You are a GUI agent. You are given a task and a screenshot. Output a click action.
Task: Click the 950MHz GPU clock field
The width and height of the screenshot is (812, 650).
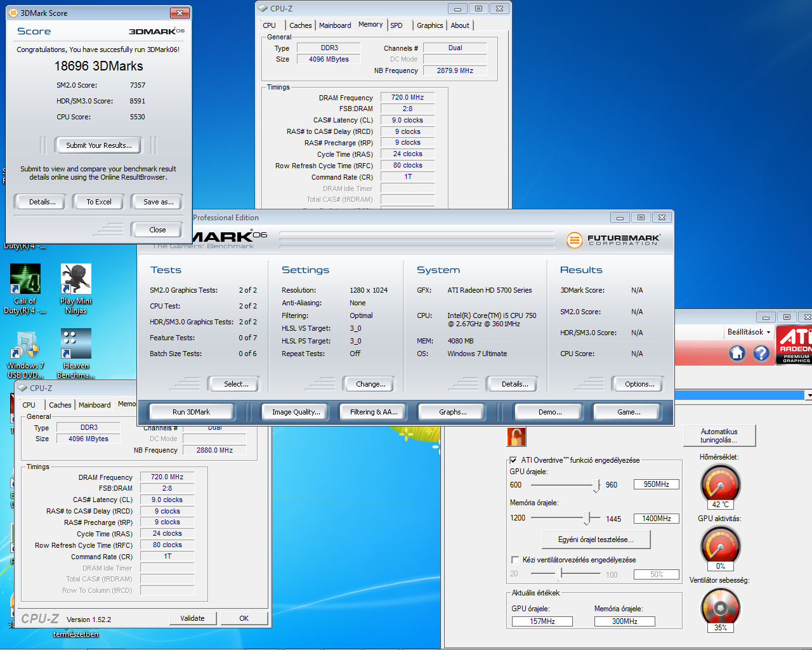(x=657, y=484)
